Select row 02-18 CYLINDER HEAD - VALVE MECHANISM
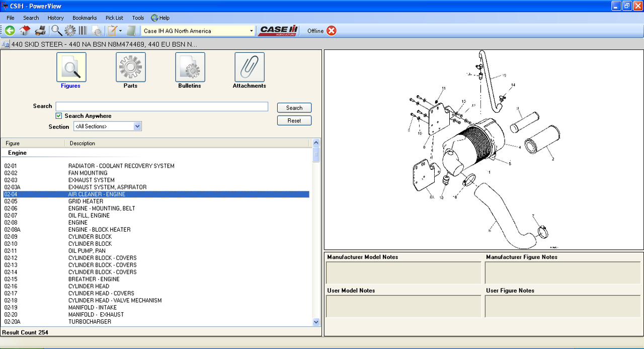This screenshot has width=644, height=349. coord(156,300)
